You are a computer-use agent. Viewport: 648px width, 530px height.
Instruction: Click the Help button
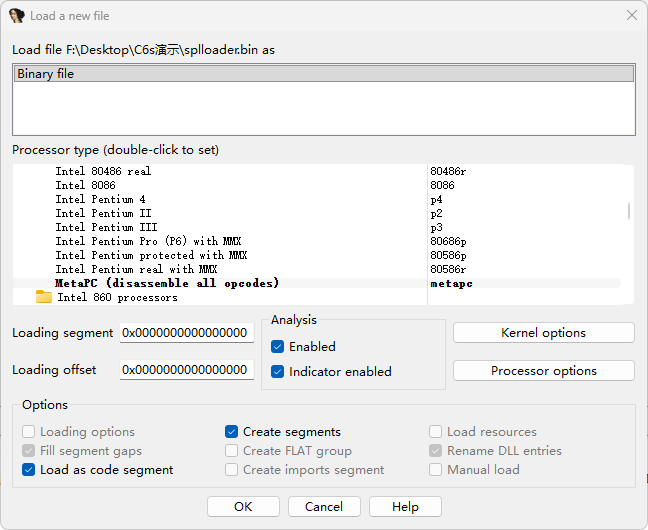point(405,507)
